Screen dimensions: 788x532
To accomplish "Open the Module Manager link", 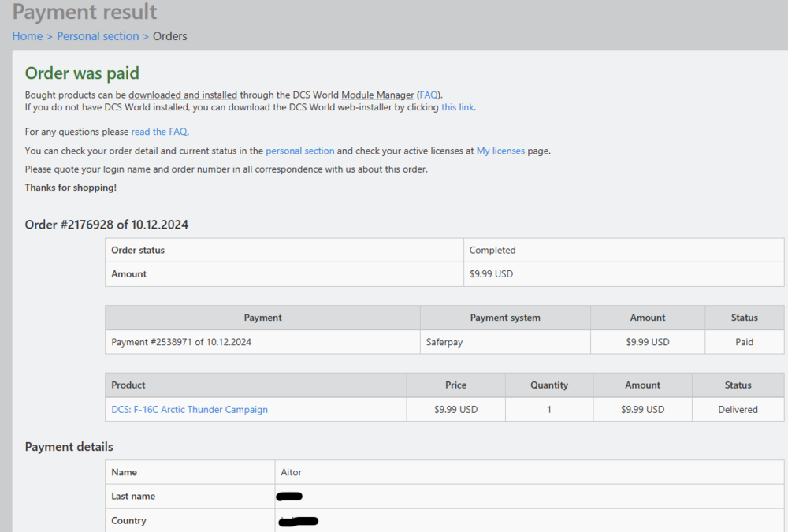I will 377,95.
